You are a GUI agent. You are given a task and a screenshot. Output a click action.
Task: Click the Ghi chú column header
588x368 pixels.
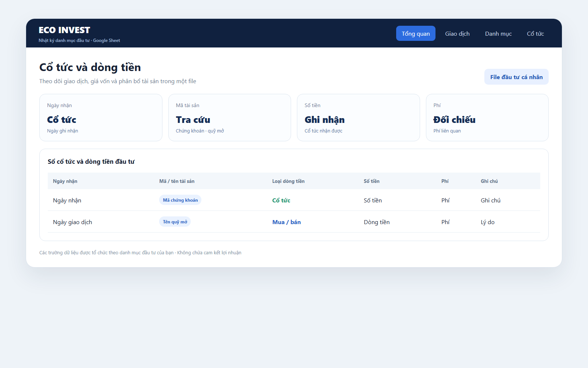pos(489,181)
